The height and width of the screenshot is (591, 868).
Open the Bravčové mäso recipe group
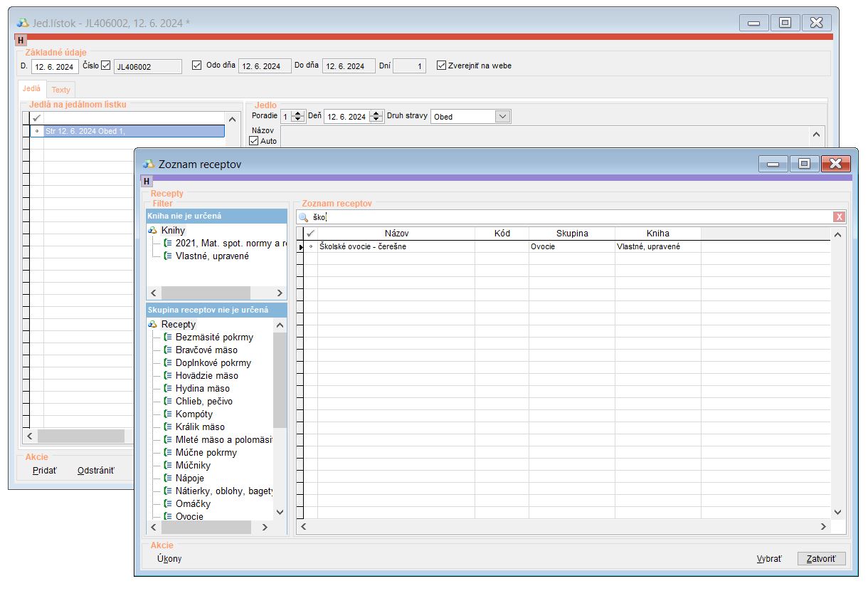206,350
